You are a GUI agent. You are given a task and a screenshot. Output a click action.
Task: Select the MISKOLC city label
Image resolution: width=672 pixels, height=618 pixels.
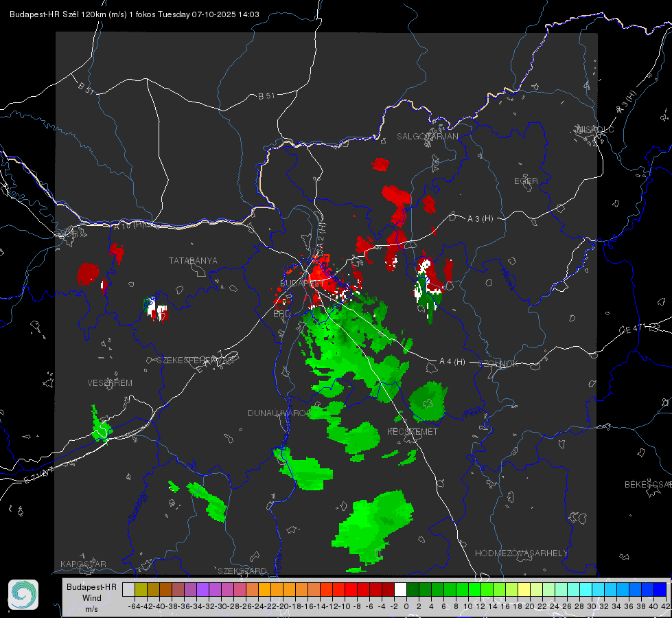click(595, 129)
